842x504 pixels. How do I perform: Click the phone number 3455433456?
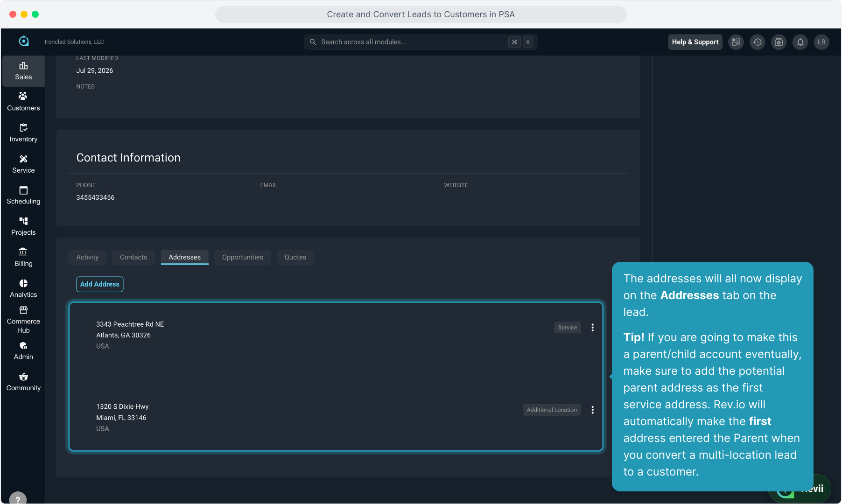[96, 197]
